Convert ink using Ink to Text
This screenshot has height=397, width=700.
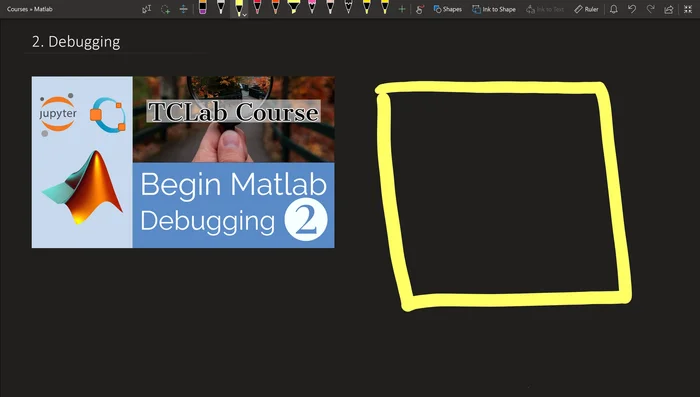click(545, 9)
